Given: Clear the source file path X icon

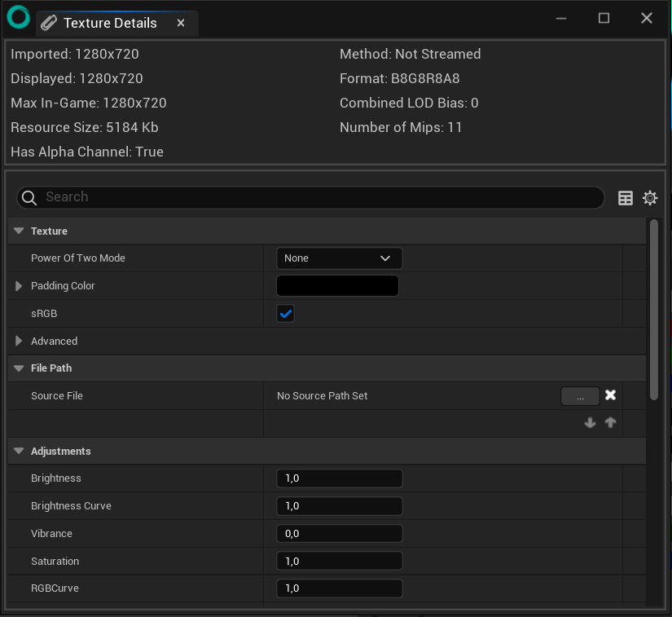Looking at the screenshot, I should pos(610,395).
